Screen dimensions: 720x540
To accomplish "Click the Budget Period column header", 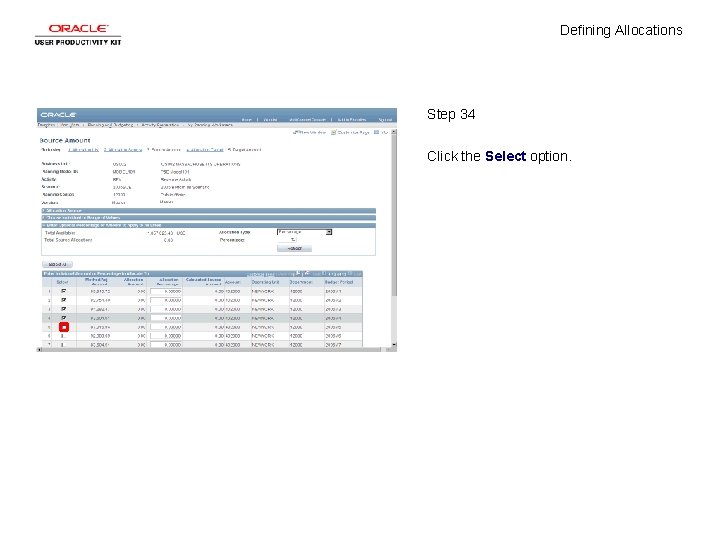I will 339,282.
